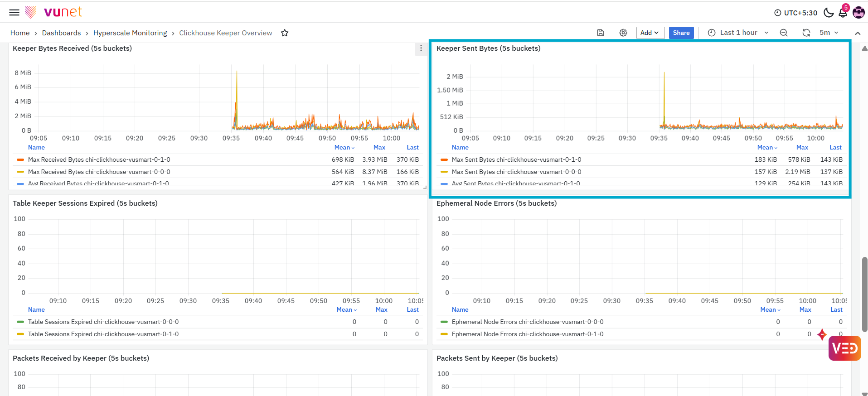Refresh the dashboard
This screenshot has width=868, height=396.
(806, 33)
